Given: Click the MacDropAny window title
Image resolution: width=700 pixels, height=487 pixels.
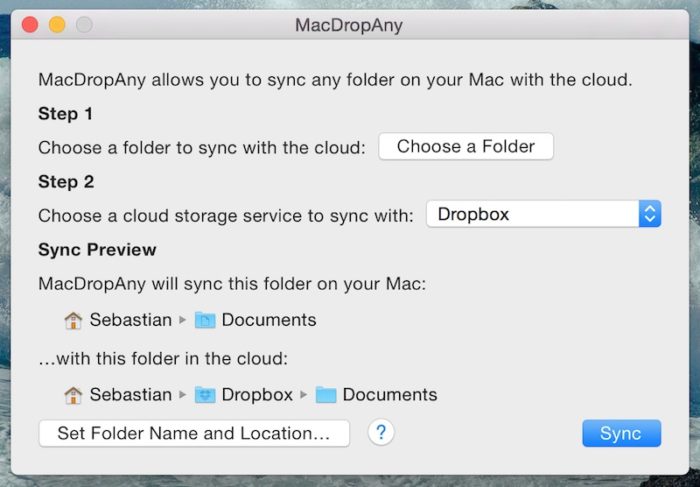Looking at the screenshot, I should click(349, 25).
